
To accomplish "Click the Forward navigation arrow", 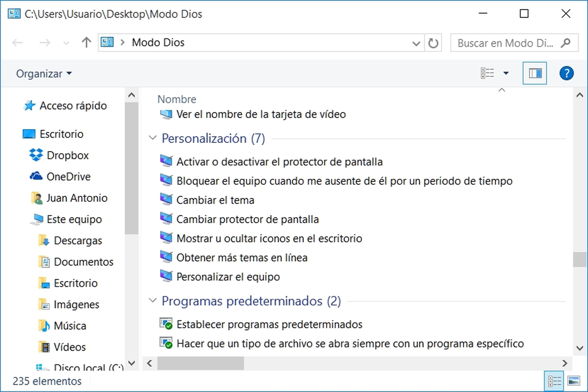I will (45, 43).
